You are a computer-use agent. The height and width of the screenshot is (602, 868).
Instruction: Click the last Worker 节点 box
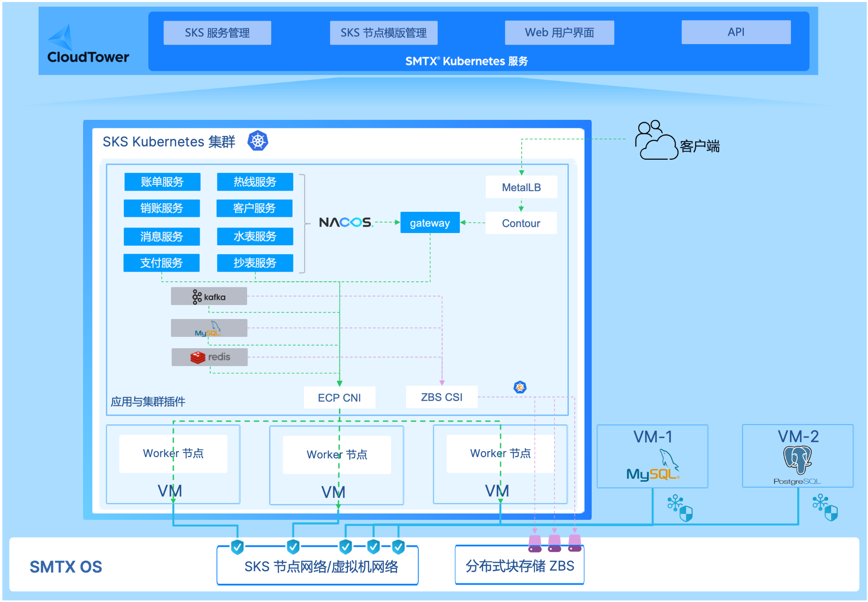(x=501, y=453)
